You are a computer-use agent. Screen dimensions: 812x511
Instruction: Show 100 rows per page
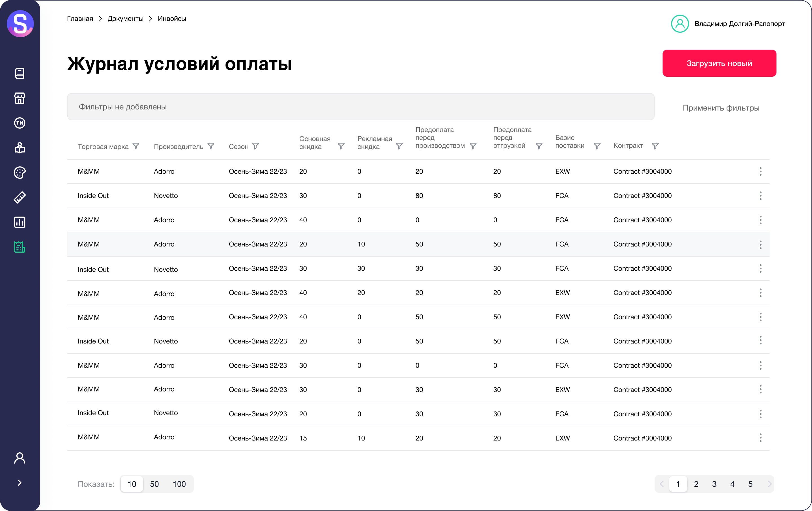tap(179, 484)
